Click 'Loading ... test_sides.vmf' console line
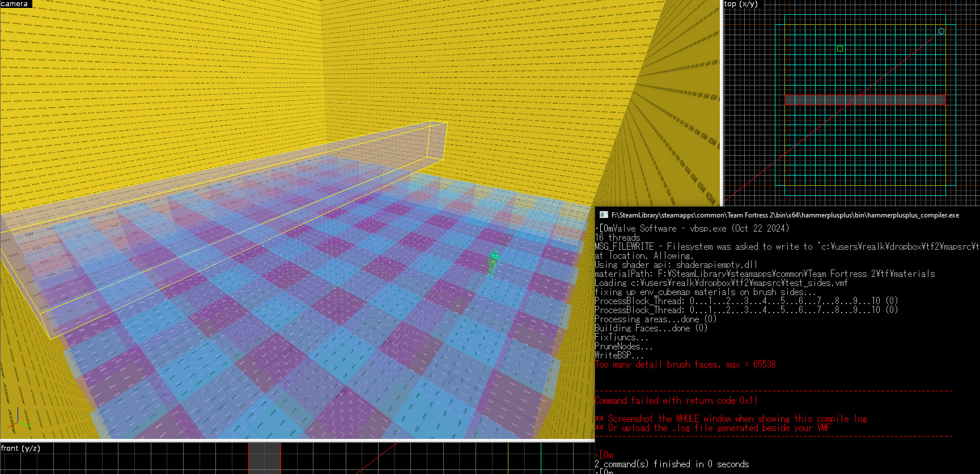Viewport: 980px width, 474px height. pos(721,283)
